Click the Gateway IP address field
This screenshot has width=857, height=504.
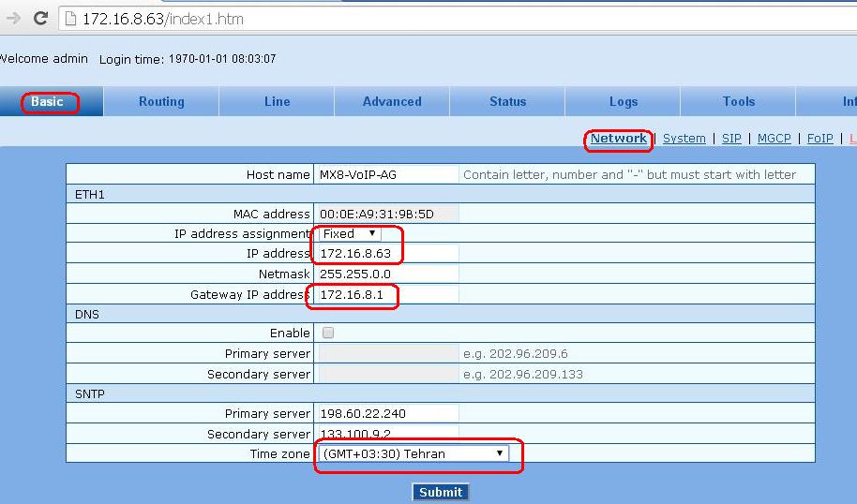[387, 295]
